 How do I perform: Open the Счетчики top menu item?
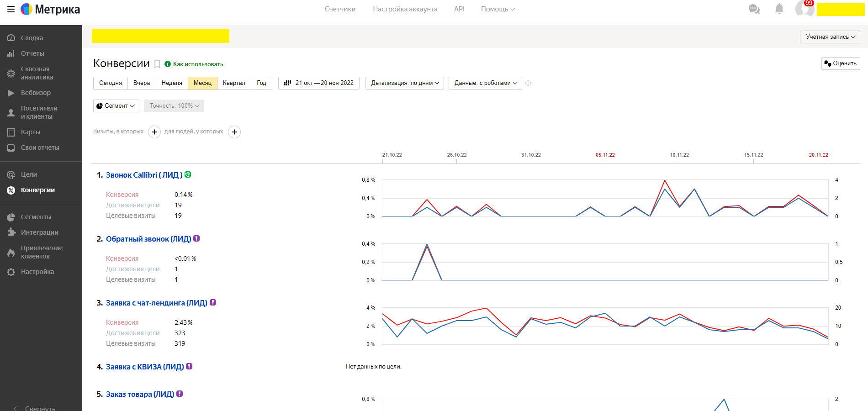(340, 9)
